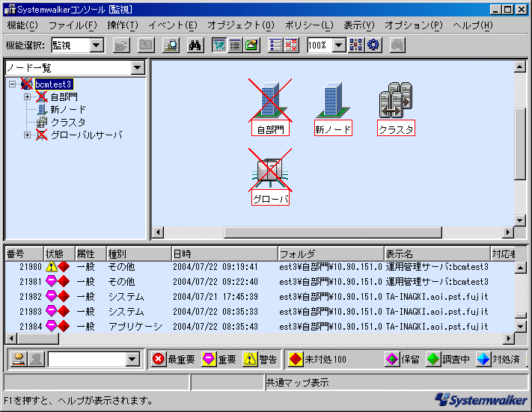Click the map pane horizontal scrollbar thumb
This screenshot has height=412, width=532.
333,233
